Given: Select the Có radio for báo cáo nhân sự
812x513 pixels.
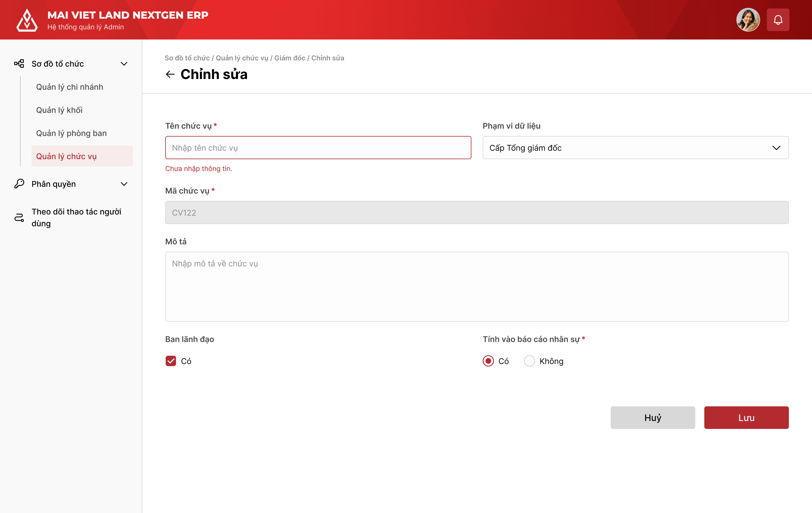Looking at the screenshot, I should [x=488, y=361].
